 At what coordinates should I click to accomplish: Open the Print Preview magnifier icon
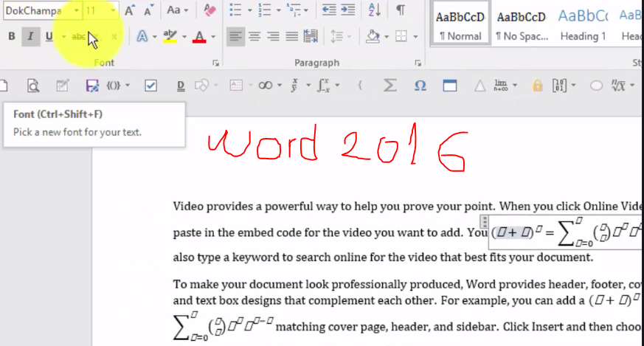(x=33, y=86)
